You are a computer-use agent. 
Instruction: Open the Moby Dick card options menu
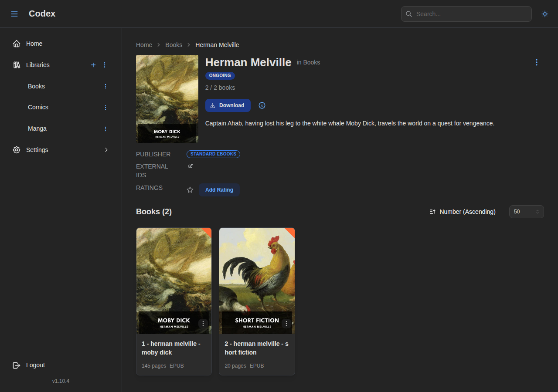[203, 324]
